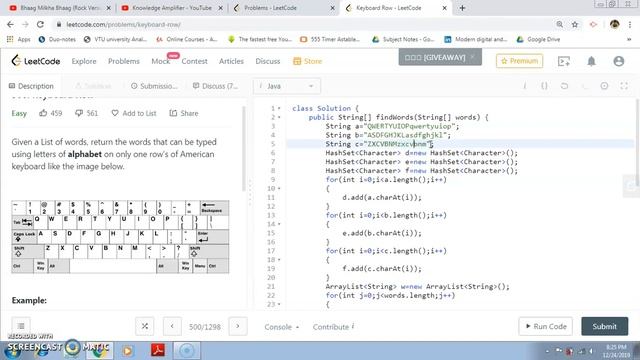
Task: Open the Articles menu item
Action: point(231,61)
